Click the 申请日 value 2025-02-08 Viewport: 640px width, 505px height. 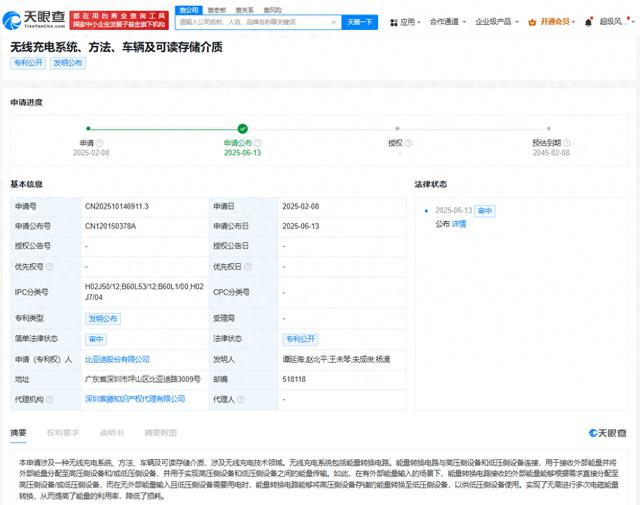[x=301, y=207]
